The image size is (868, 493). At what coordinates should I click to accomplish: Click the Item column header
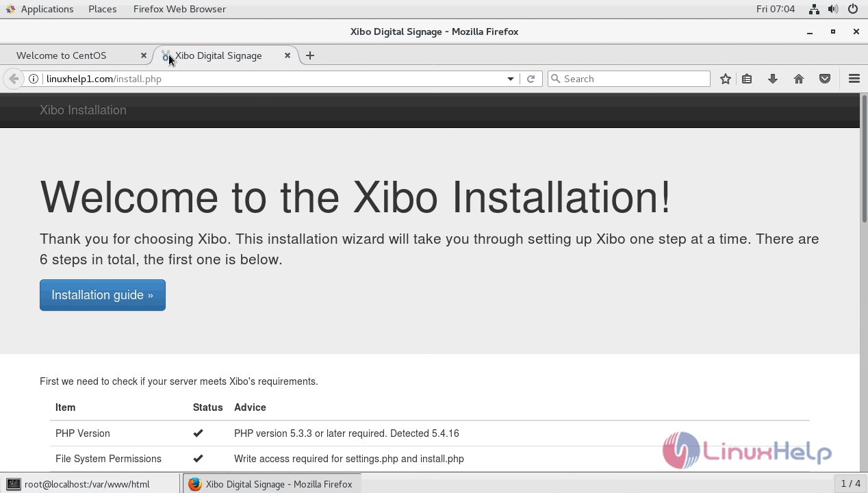click(x=66, y=407)
